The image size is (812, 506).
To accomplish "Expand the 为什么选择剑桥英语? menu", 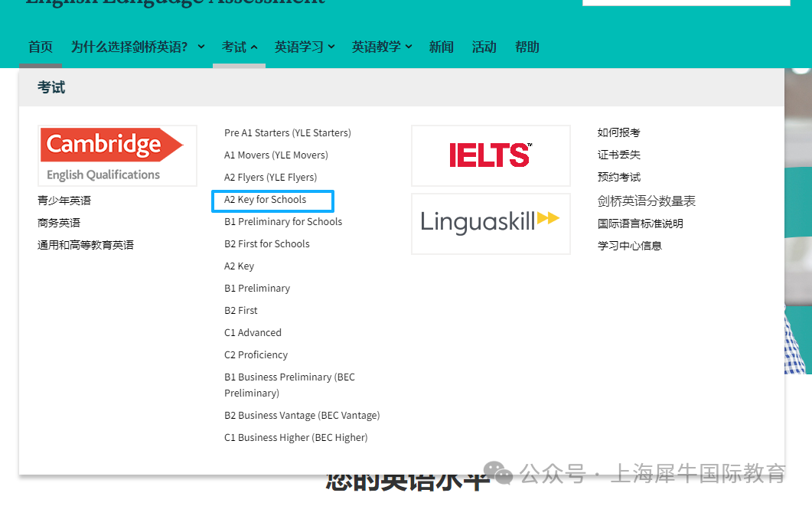I will click(138, 47).
